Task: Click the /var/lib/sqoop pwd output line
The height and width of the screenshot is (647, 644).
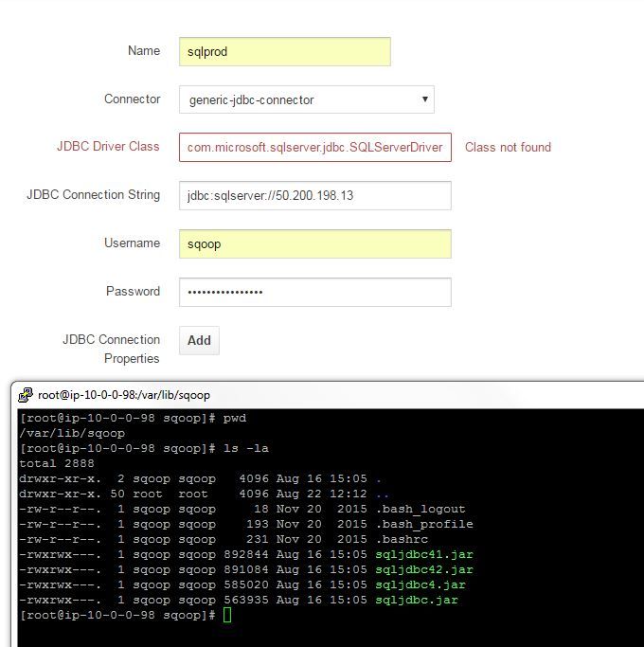Action: (72, 433)
